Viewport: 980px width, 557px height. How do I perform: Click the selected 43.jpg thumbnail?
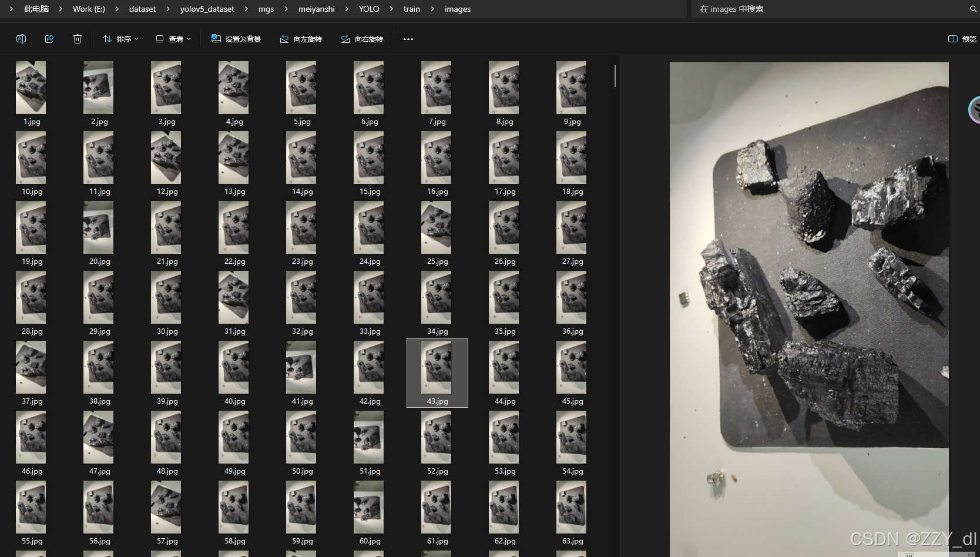click(436, 367)
